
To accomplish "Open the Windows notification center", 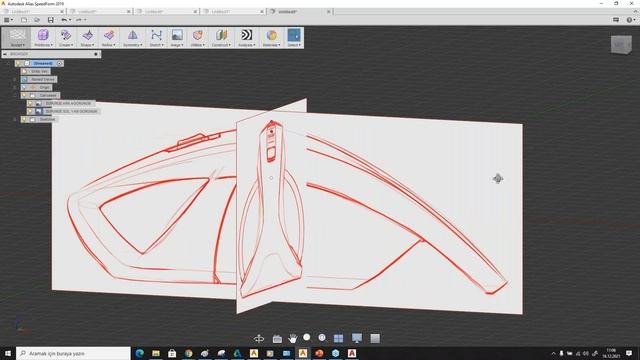I will [629, 353].
